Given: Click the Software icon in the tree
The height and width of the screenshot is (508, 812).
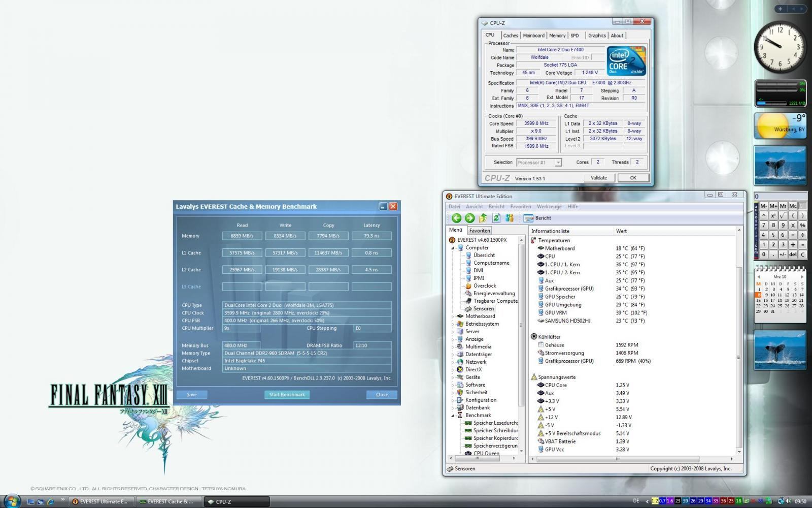Looking at the screenshot, I should coord(460,385).
